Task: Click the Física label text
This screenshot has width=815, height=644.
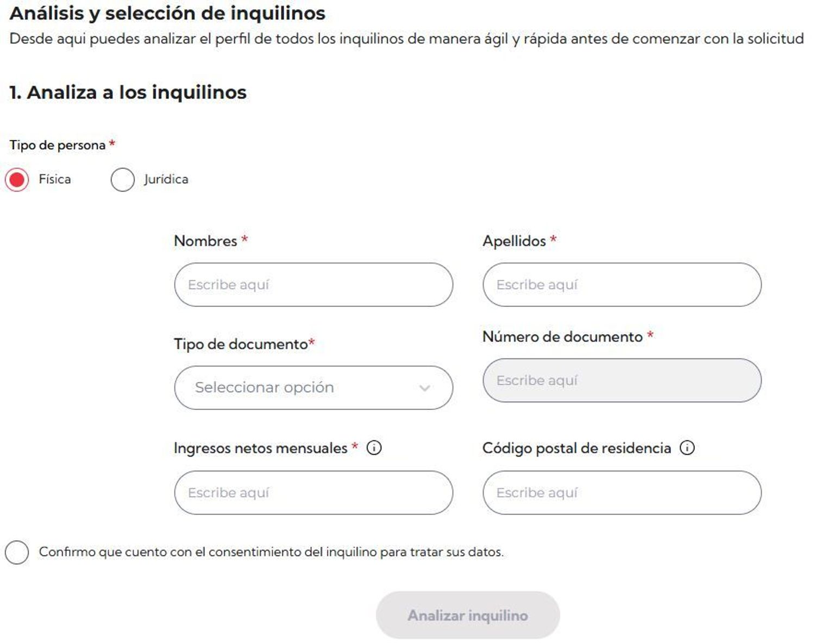Action: pyautogui.click(x=55, y=180)
